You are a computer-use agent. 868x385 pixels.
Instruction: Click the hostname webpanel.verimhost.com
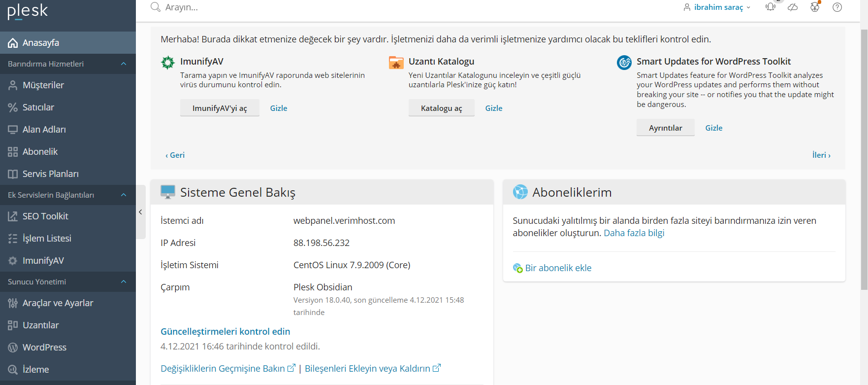pos(344,221)
